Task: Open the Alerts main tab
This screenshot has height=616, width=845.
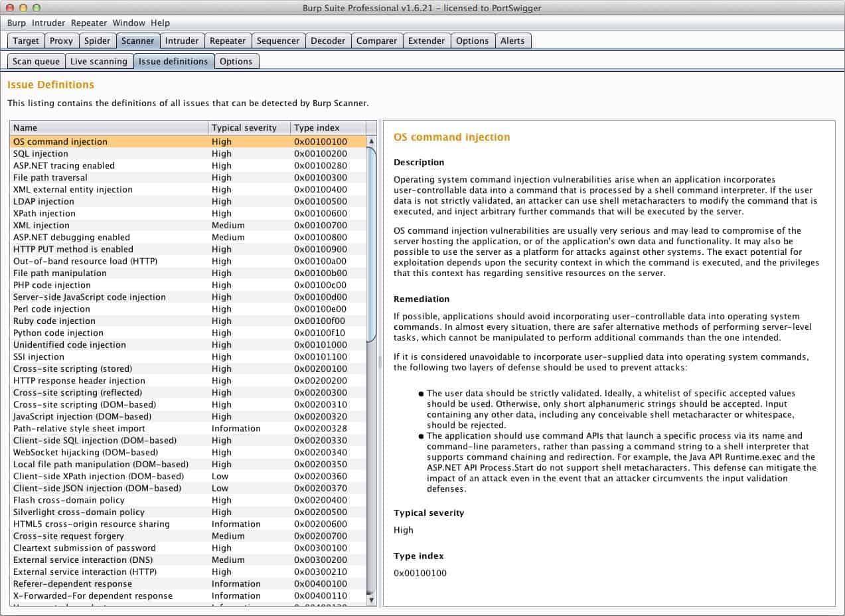Action: point(512,40)
